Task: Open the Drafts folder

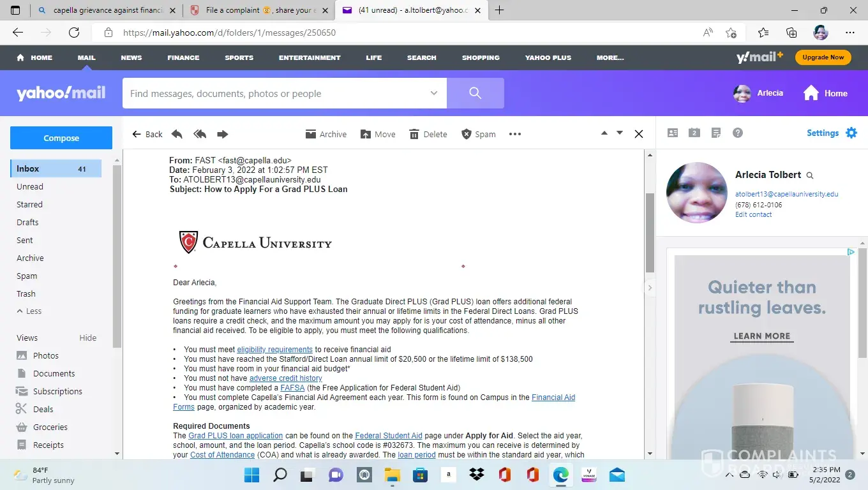Action: coord(27,222)
